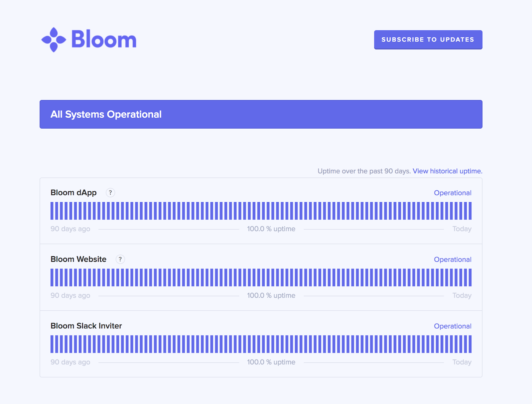This screenshot has height=404, width=532.
Task: Click the Bloom flower logo icon
Action: click(x=54, y=40)
